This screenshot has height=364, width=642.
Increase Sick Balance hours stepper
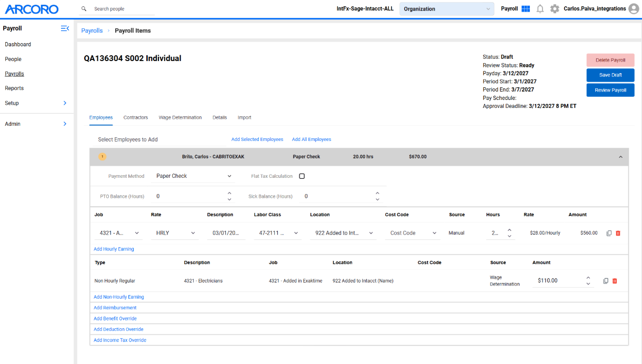click(377, 193)
